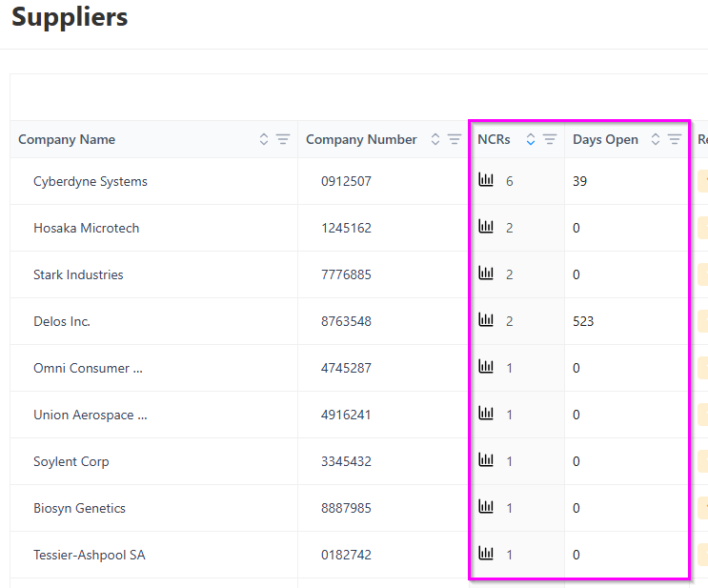Open NCR chart icon for Omni Consumer row
Image resolution: width=708 pixels, height=588 pixels.
486,367
